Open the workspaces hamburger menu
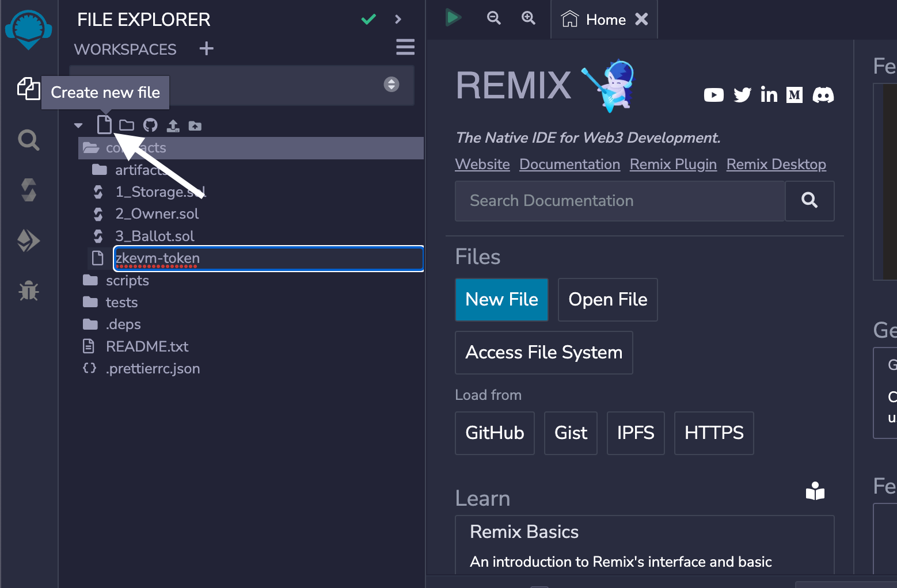This screenshot has width=897, height=588. [x=405, y=47]
